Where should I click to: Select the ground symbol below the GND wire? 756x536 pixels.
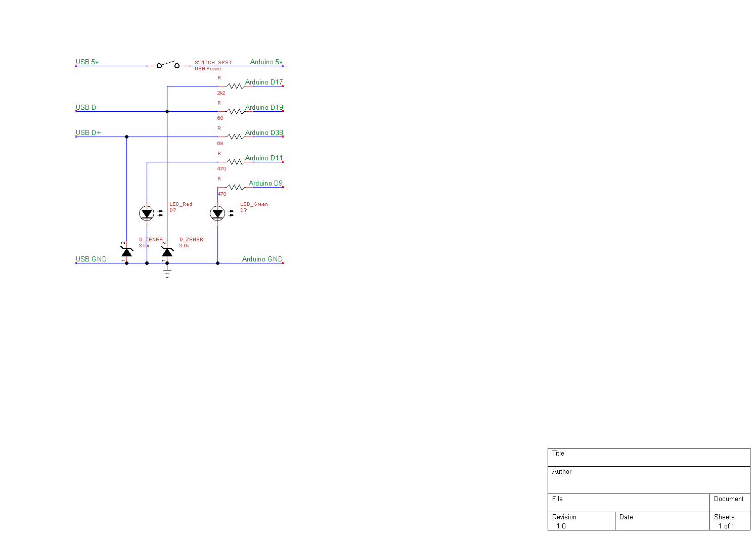(x=167, y=273)
